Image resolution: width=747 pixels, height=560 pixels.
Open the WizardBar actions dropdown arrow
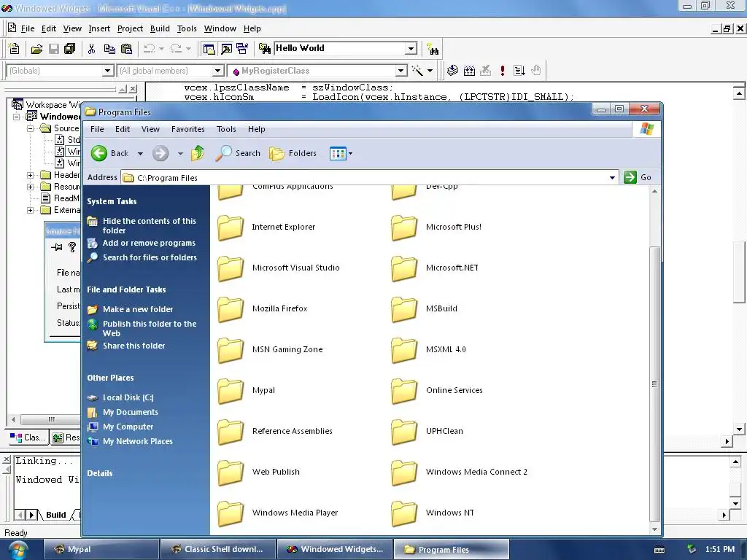430,71
